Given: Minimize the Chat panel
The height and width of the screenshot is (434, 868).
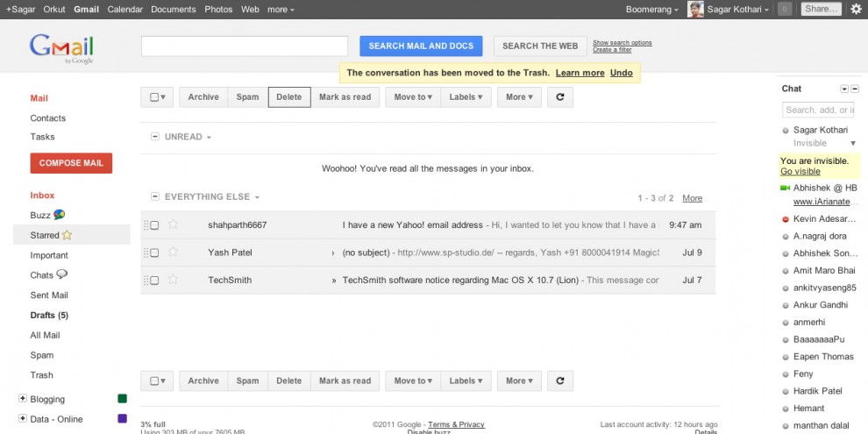Looking at the screenshot, I should (x=855, y=89).
